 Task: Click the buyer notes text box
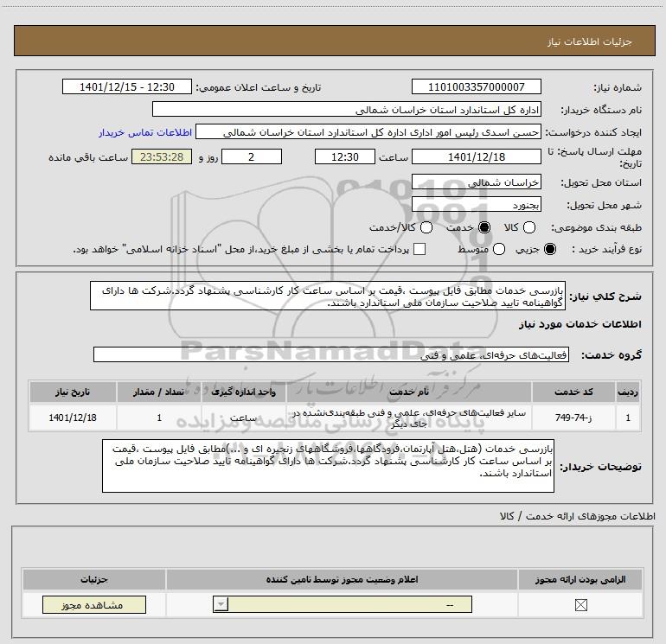(328, 466)
